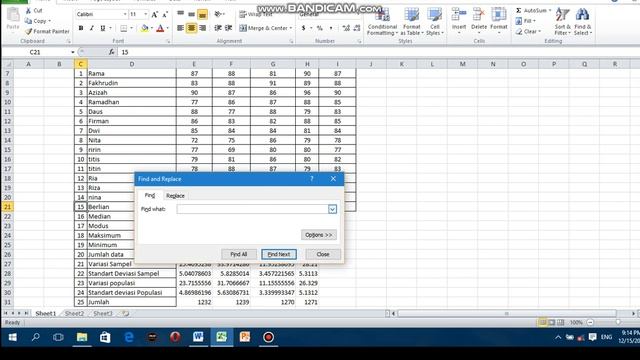Click the Decrease Decimal icon
Viewport: 640px width, 360px height.
(x=357, y=28)
